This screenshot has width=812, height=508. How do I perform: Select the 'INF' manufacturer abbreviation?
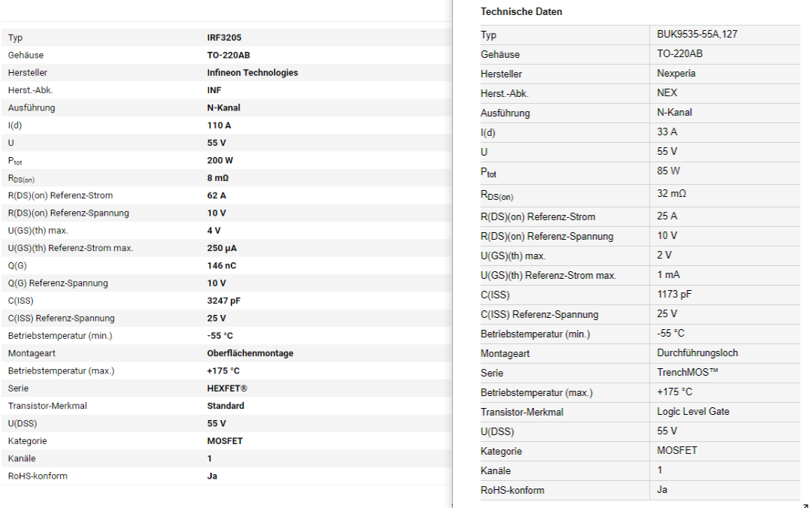214,90
